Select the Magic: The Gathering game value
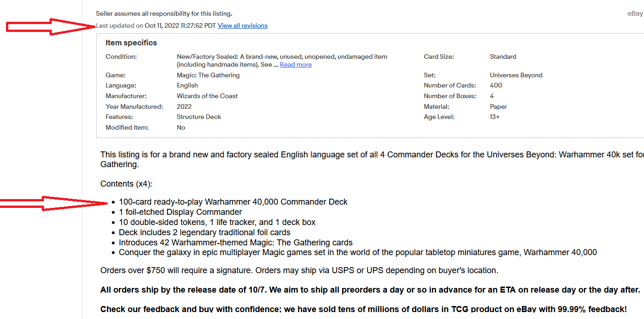644x319 pixels. coord(208,75)
